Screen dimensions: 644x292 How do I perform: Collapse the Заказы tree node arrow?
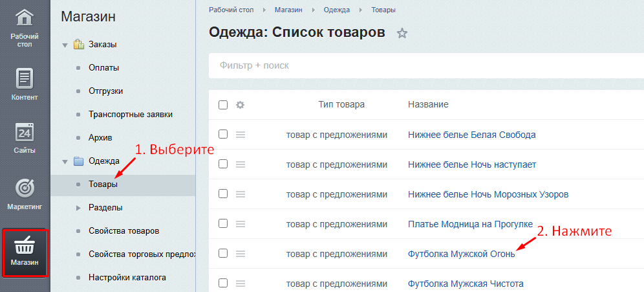(x=65, y=45)
